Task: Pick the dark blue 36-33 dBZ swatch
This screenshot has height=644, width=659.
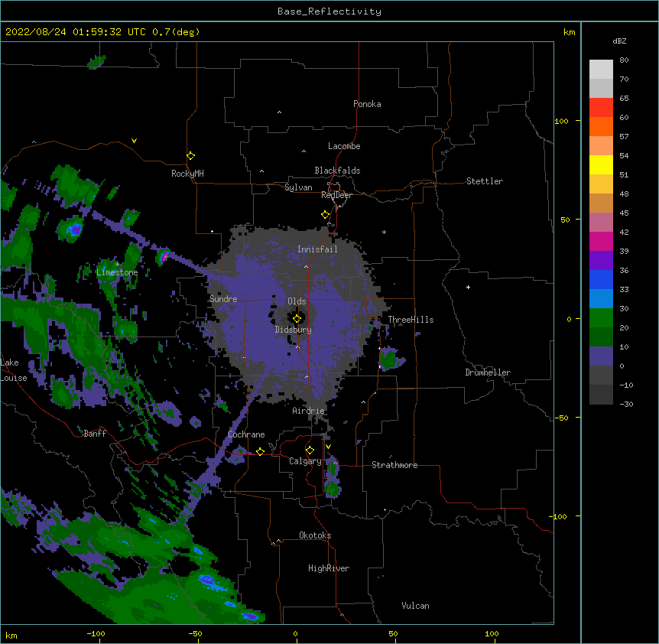Action: point(601,279)
